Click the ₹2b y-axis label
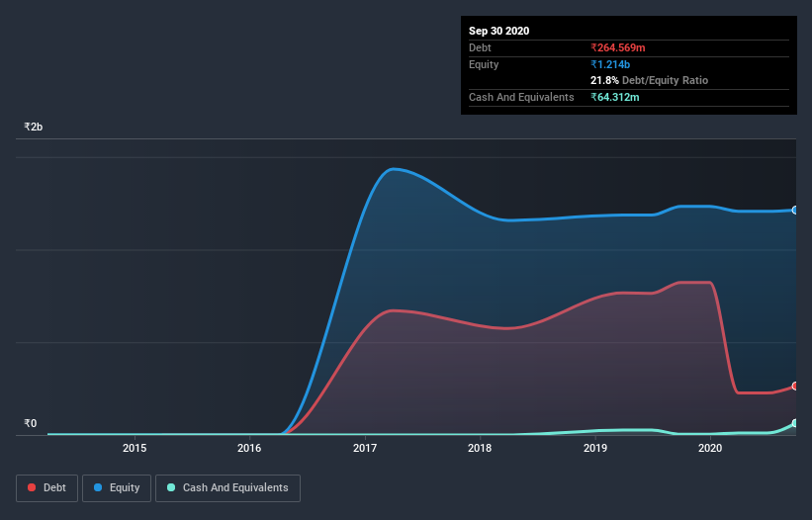This screenshot has width=812, height=520. 34,127
